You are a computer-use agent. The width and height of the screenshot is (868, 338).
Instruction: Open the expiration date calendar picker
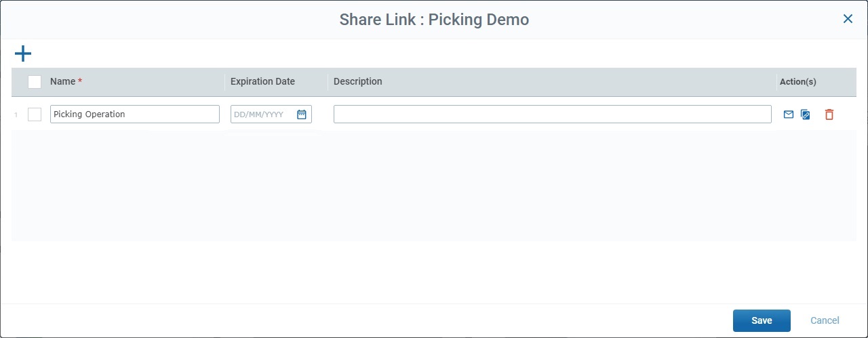[302, 114]
